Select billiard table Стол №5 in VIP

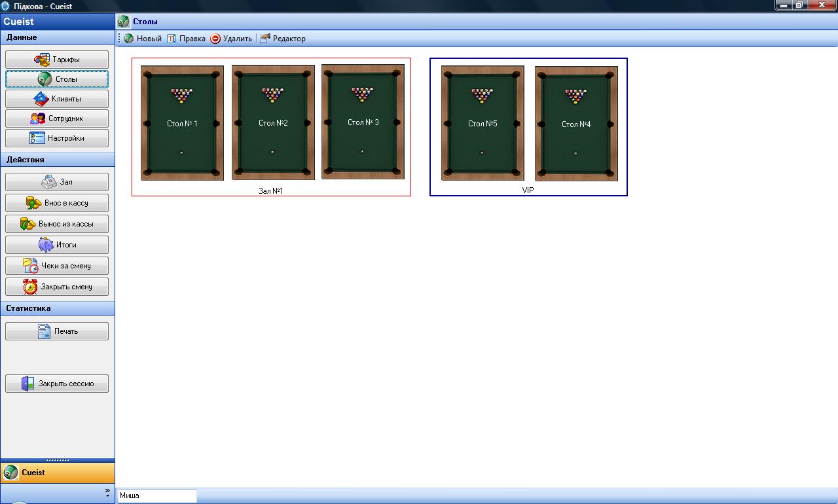tap(483, 123)
